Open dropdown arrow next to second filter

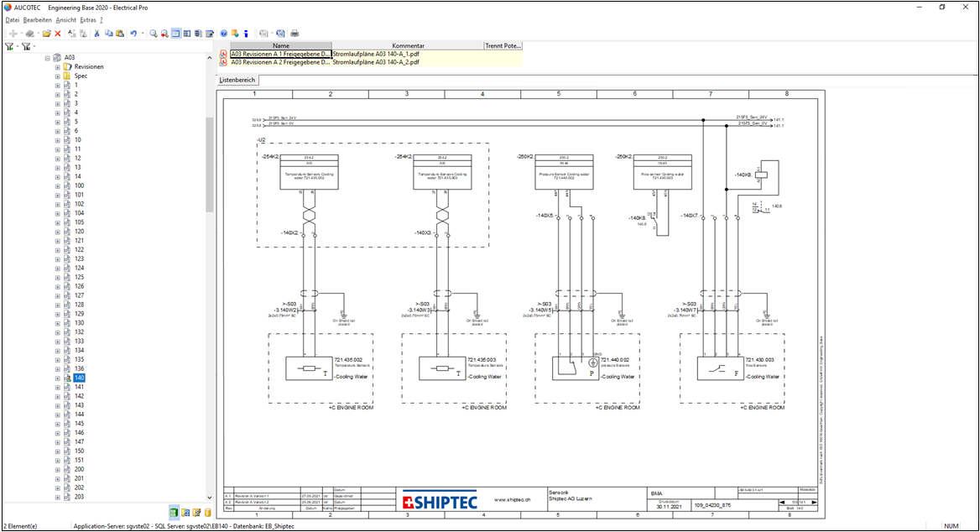[34, 46]
